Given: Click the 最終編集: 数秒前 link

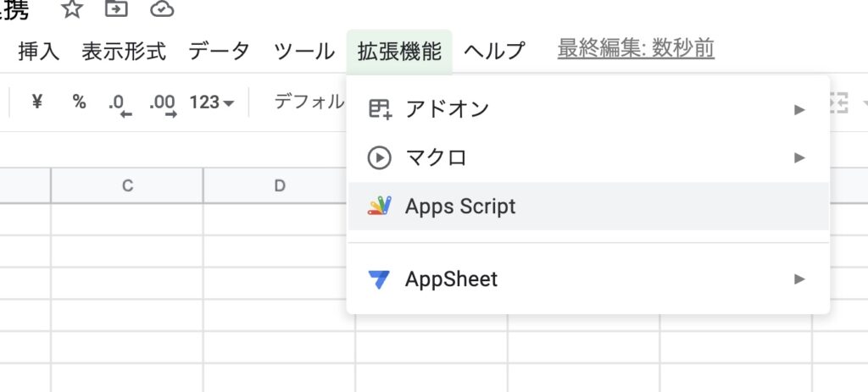Looking at the screenshot, I should (x=636, y=49).
